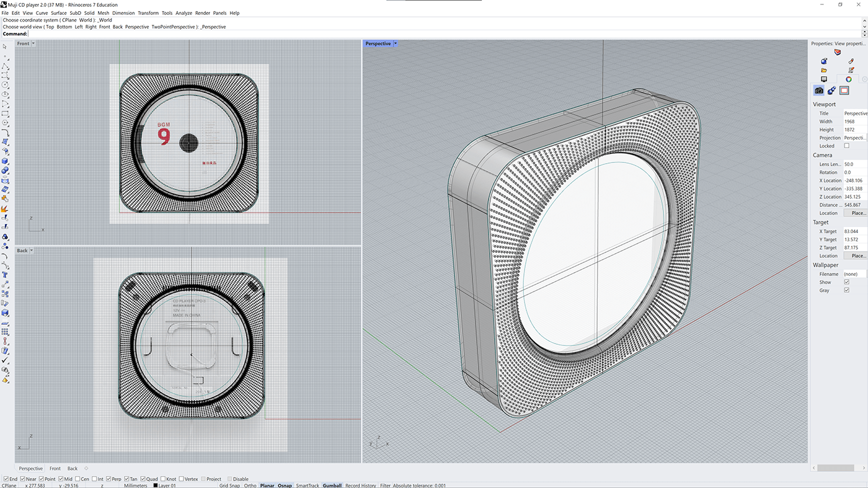868x488 pixels.
Task: Enable the End object snap
Action: tap(6, 479)
